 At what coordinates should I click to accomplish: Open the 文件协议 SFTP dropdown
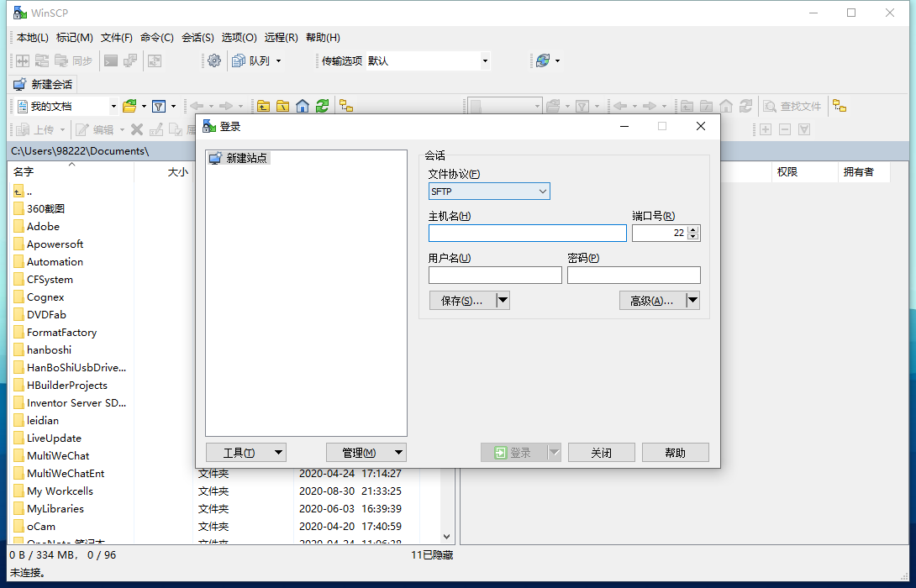[x=489, y=191]
